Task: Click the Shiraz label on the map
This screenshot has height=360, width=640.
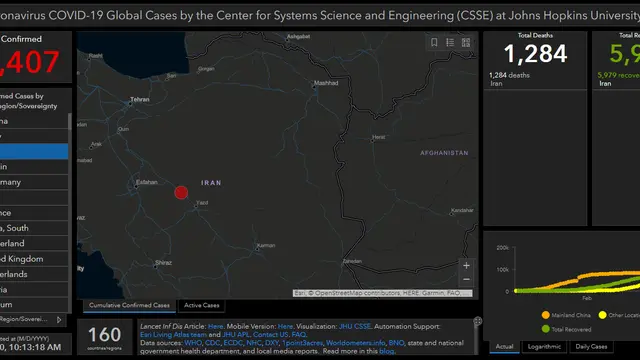Action: [x=163, y=262]
